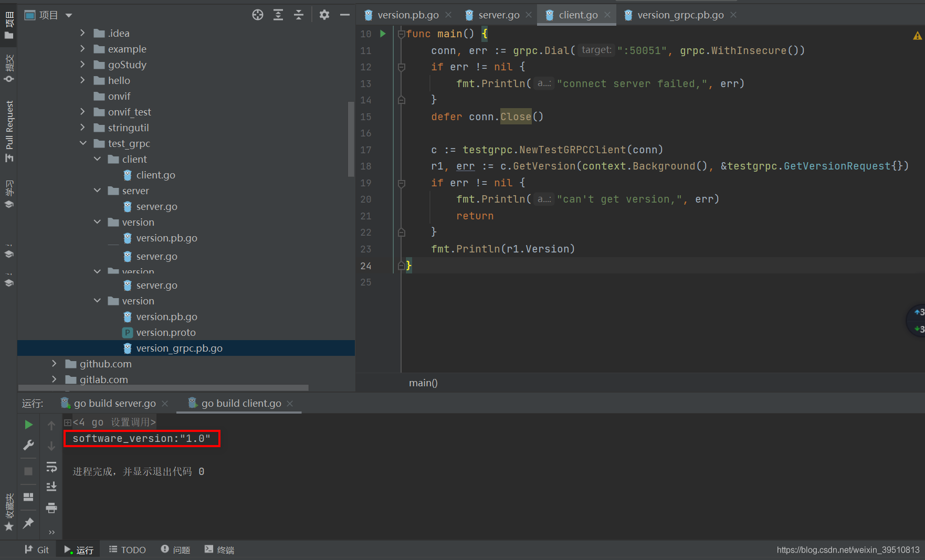Click the Close method call on line 15
The width and height of the screenshot is (925, 560).
click(516, 117)
